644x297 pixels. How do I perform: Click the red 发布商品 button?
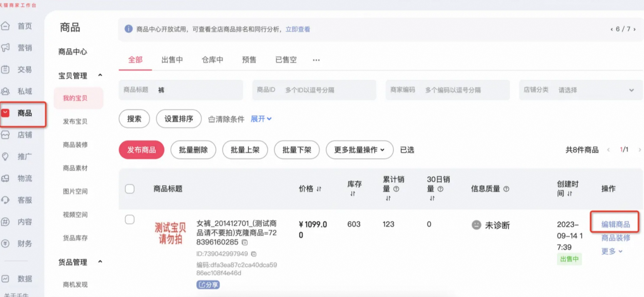(x=142, y=150)
